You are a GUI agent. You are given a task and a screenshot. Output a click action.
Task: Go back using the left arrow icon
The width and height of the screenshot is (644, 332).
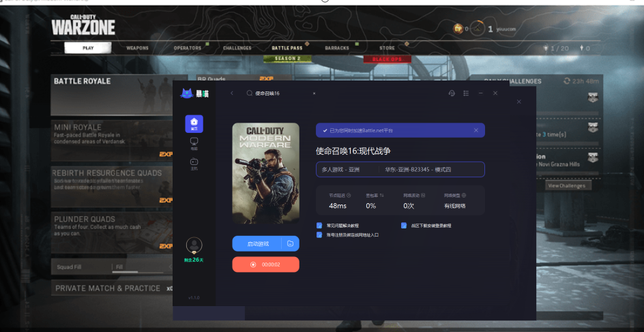coord(232,93)
